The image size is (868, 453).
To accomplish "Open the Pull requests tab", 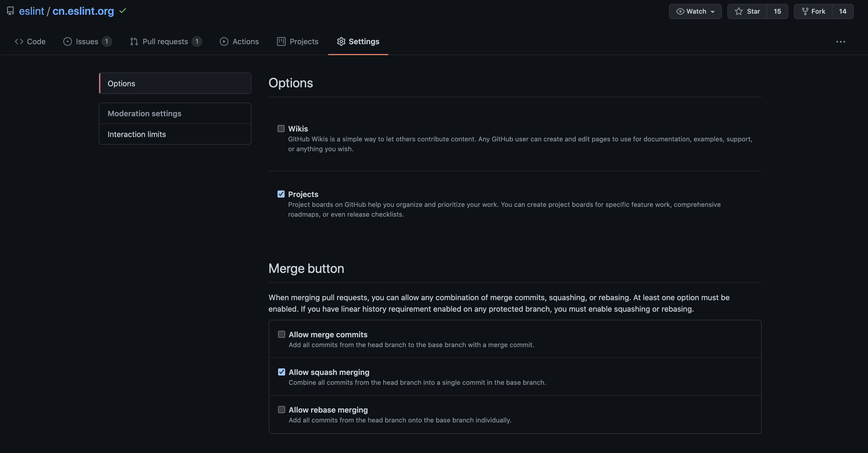I will tap(165, 41).
